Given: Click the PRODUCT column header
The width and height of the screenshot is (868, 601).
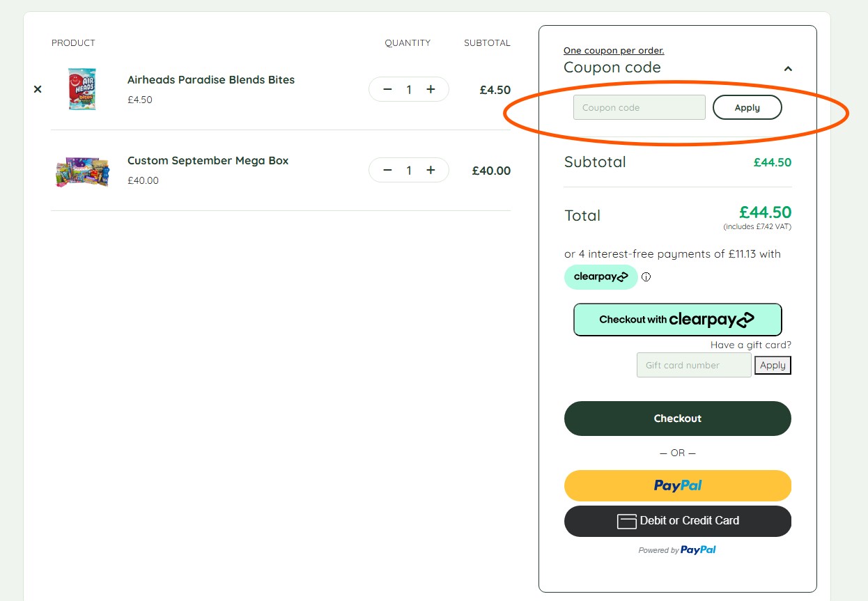Looking at the screenshot, I should (73, 42).
